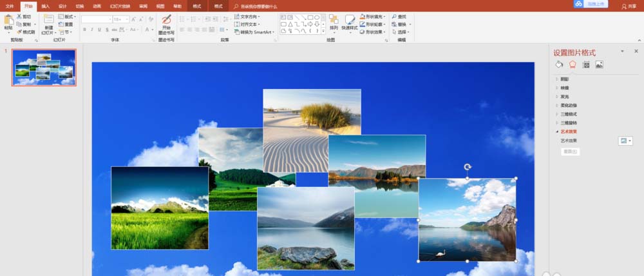Open the font name combo box

97,19
